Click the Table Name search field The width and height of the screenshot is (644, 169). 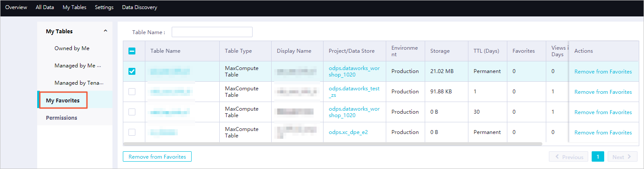click(212, 32)
